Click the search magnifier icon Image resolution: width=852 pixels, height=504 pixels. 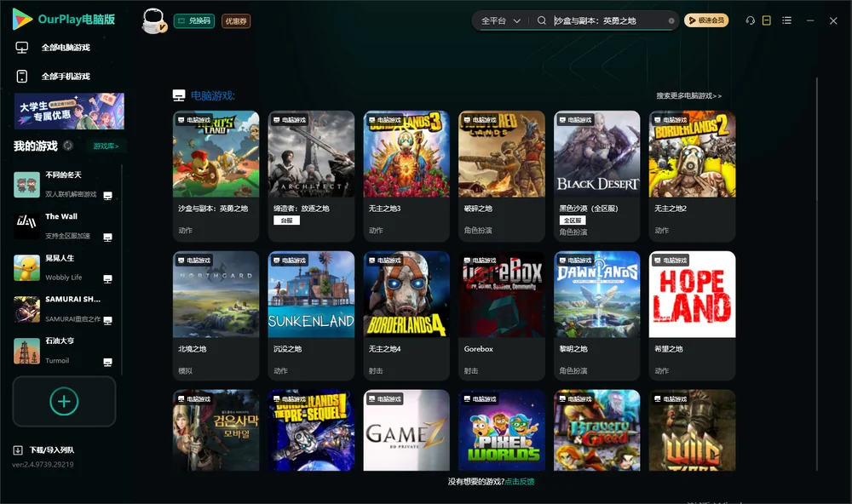click(x=541, y=20)
